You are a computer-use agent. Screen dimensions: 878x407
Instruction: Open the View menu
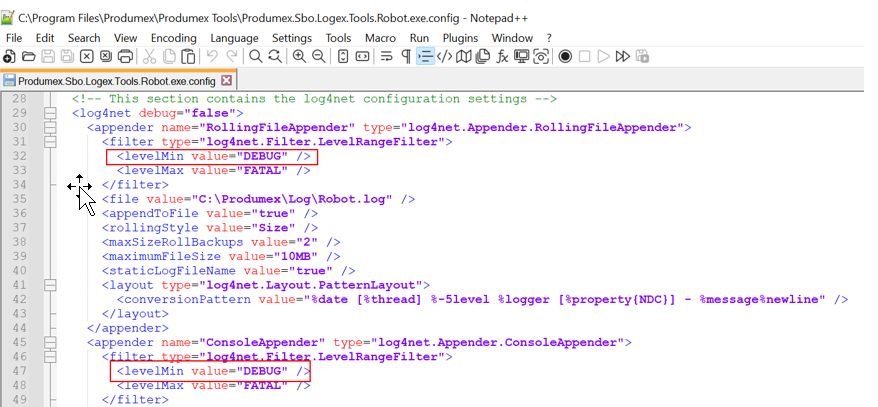point(125,38)
